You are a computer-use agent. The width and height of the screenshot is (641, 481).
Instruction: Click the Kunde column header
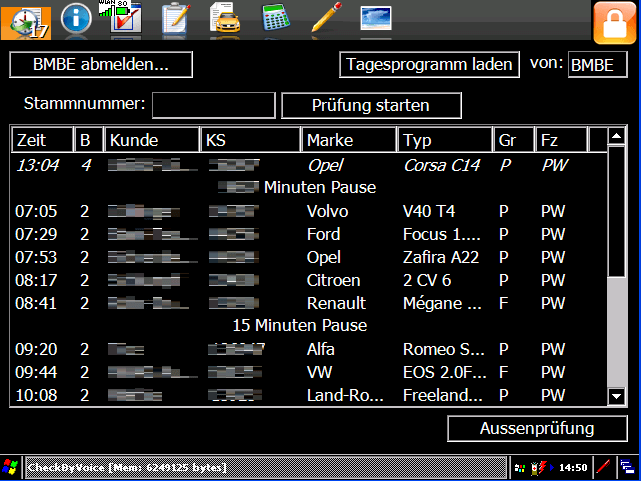(x=152, y=140)
